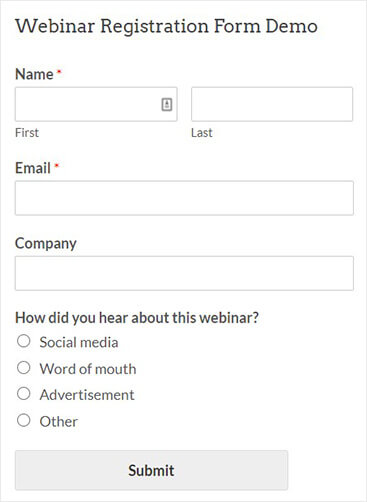Click the 'Word of mouth' label text
Viewport: 367px width, 502px height.
[88, 369]
